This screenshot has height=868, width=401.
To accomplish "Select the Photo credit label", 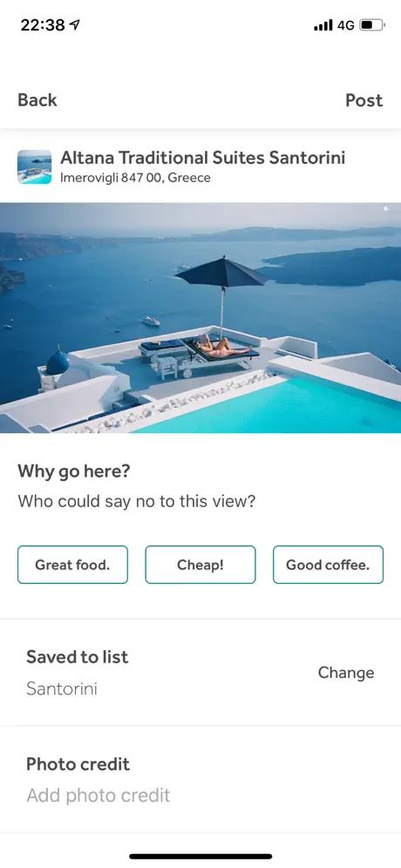I will 78,764.
